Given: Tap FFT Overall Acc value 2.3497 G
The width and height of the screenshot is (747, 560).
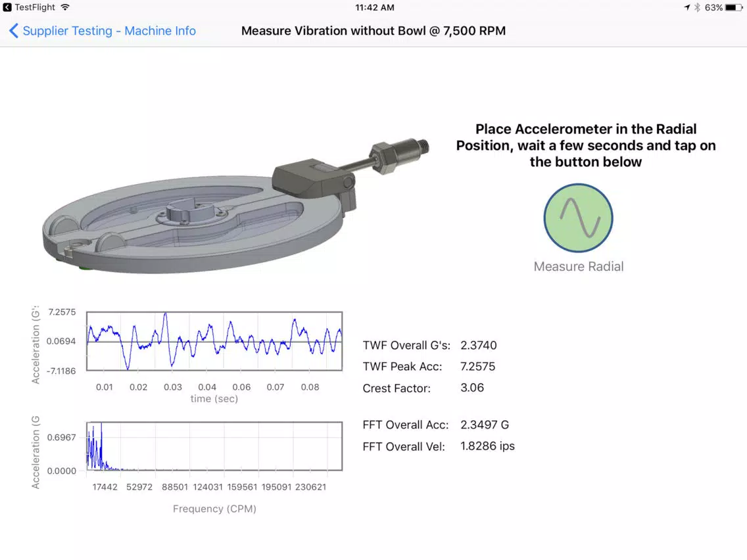Looking at the screenshot, I should [485, 425].
